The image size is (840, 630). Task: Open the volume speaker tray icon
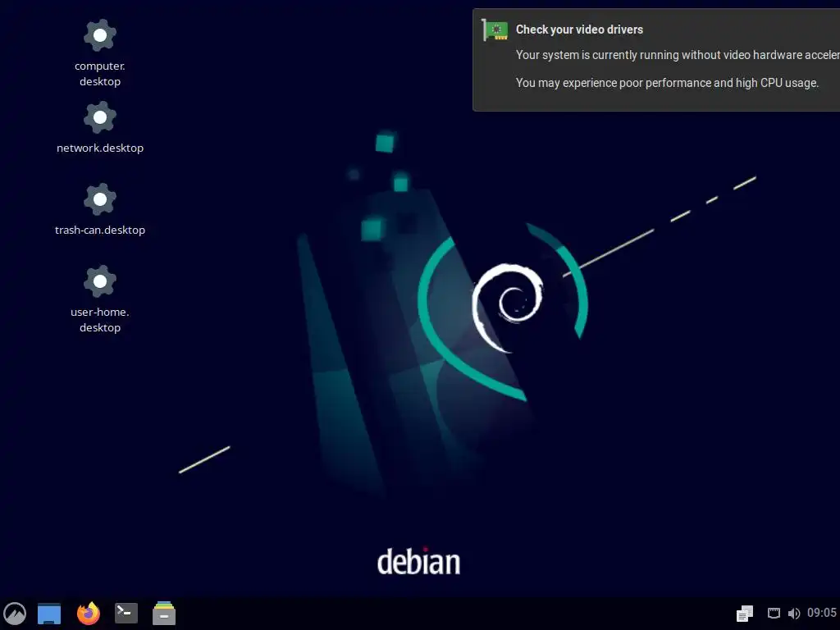(794, 614)
